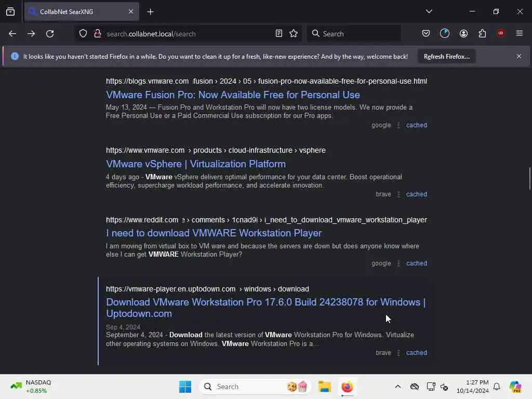The height and width of the screenshot is (399, 532).
Task: Launch Copilot preview from taskbar
Action: 515,387
